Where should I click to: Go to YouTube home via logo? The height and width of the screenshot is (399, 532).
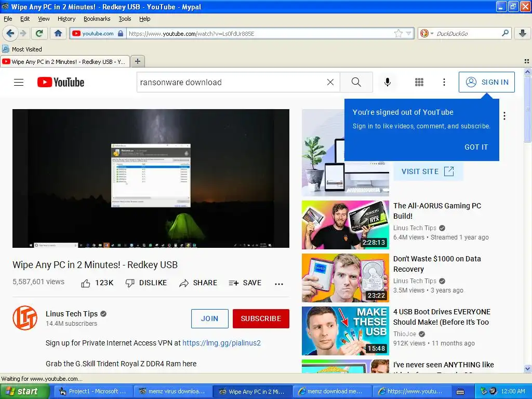pyautogui.click(x=61, y=82)
